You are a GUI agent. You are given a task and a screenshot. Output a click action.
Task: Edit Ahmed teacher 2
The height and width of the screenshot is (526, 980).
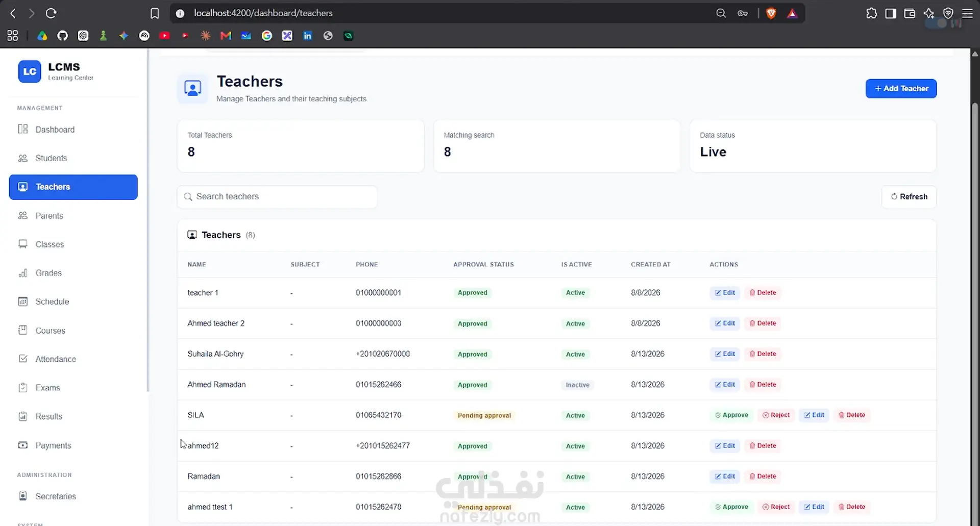[x=725, y=323]
